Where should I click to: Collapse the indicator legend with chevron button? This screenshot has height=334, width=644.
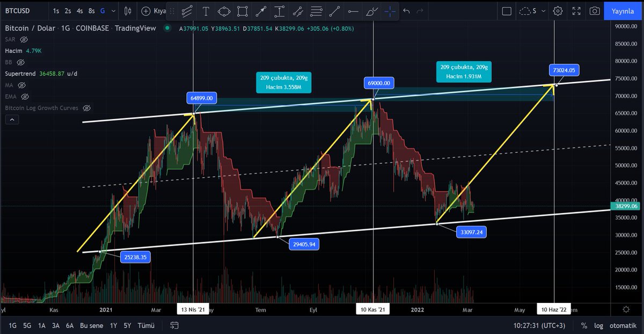[x=11, y=119]
